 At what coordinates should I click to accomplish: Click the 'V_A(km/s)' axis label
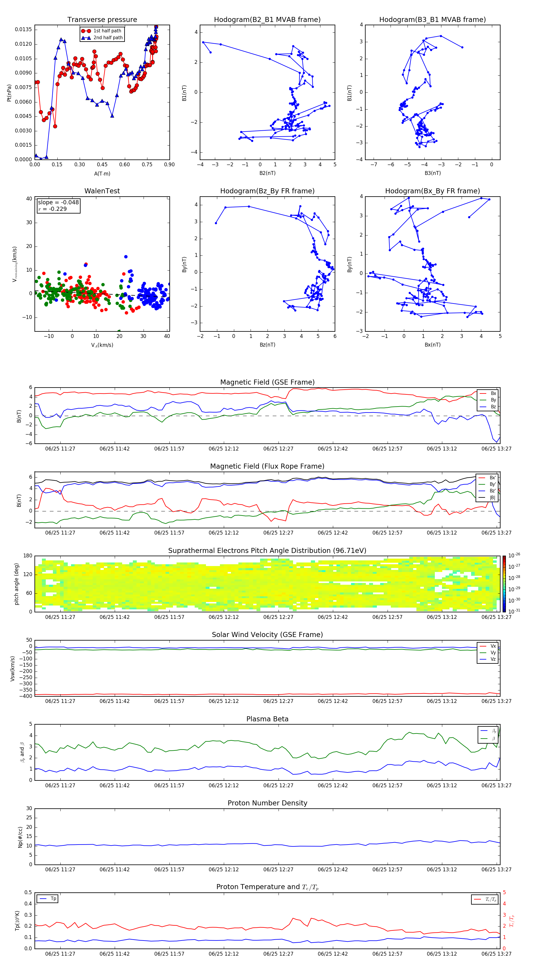(102, 345)
